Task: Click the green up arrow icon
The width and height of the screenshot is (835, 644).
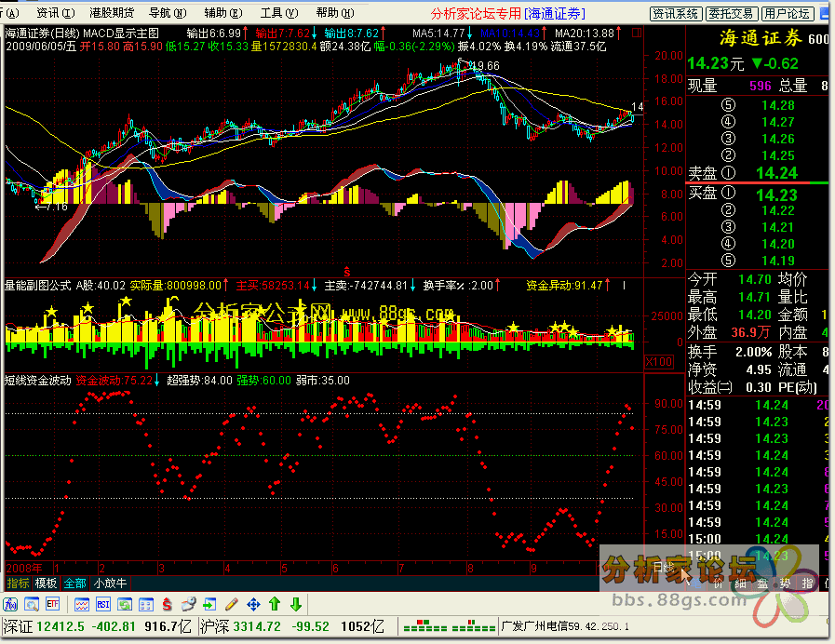Action: pyautogui.click(x=275, y=604)
